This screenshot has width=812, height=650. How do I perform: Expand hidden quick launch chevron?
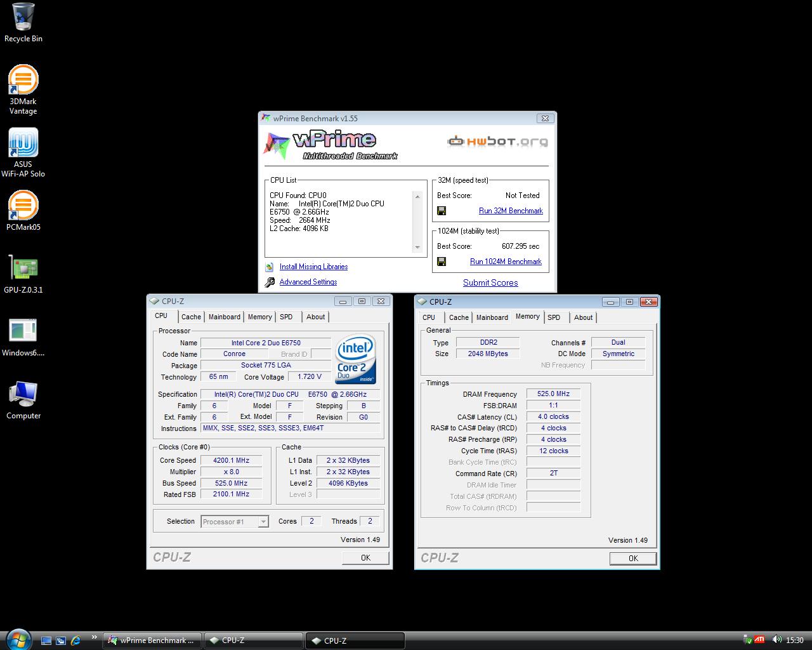point(95,637)
